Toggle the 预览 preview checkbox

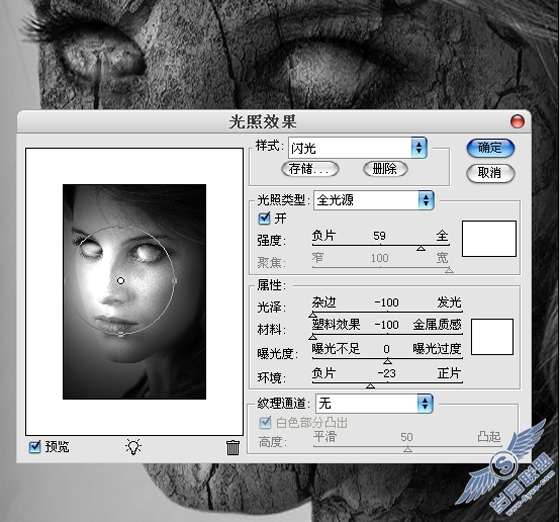35,447
